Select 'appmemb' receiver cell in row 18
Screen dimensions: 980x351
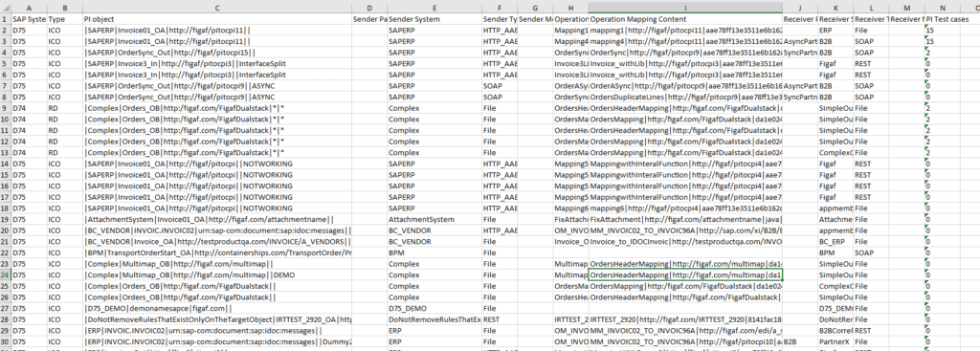click(x=835, y=208)
